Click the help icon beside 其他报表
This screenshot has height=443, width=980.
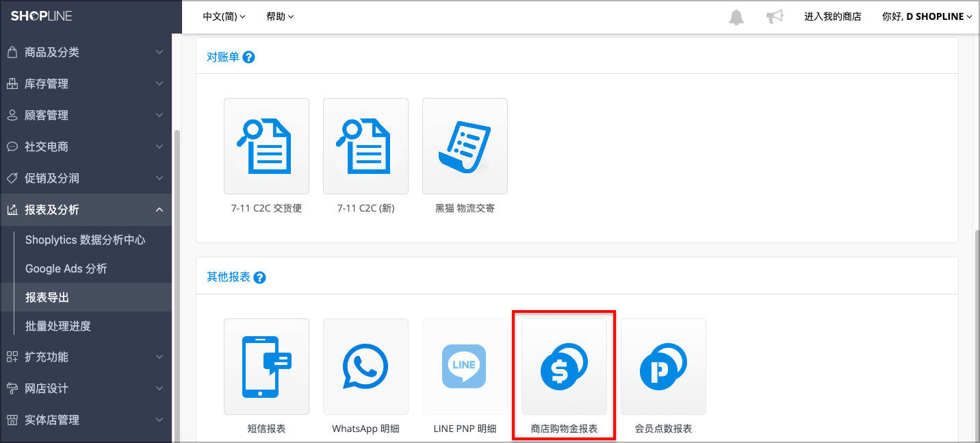click(259, 278)
